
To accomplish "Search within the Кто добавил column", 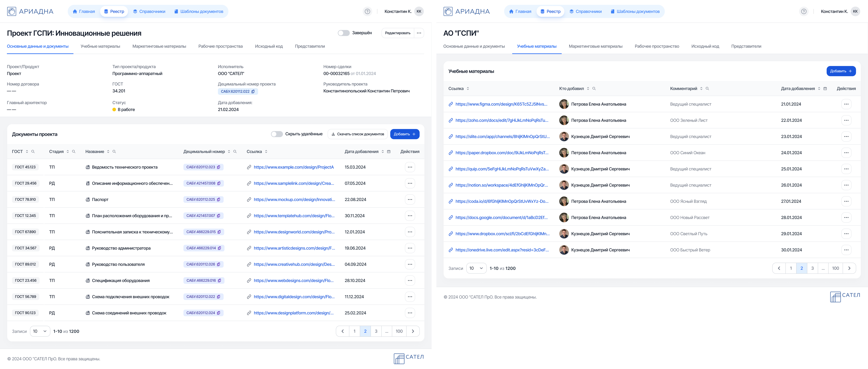I will point(594,89).
